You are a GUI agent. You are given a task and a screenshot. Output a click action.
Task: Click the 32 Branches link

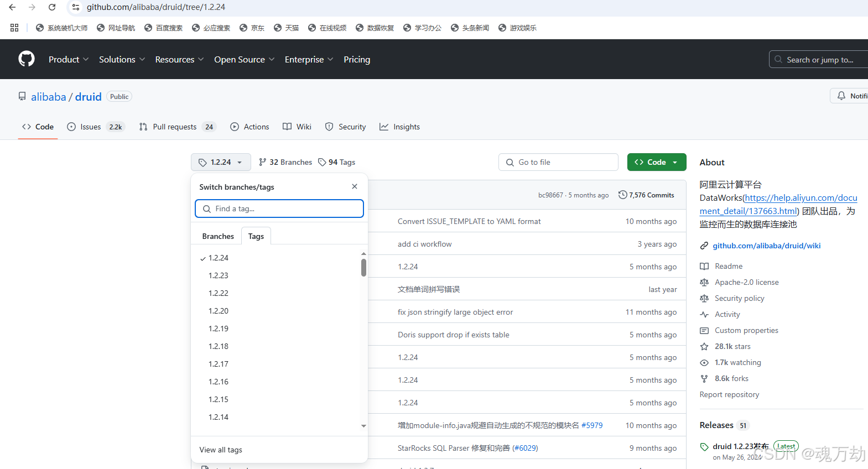285,162
